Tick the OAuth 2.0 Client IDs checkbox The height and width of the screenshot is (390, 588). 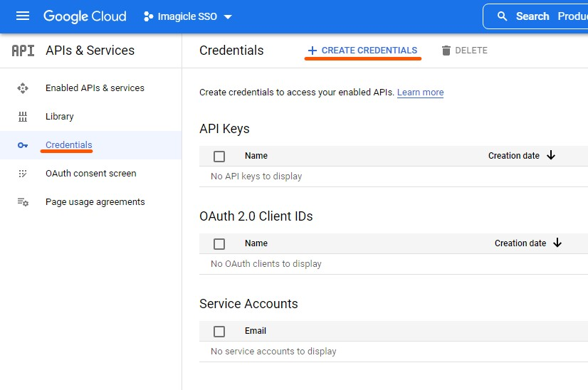coord(219,243)
